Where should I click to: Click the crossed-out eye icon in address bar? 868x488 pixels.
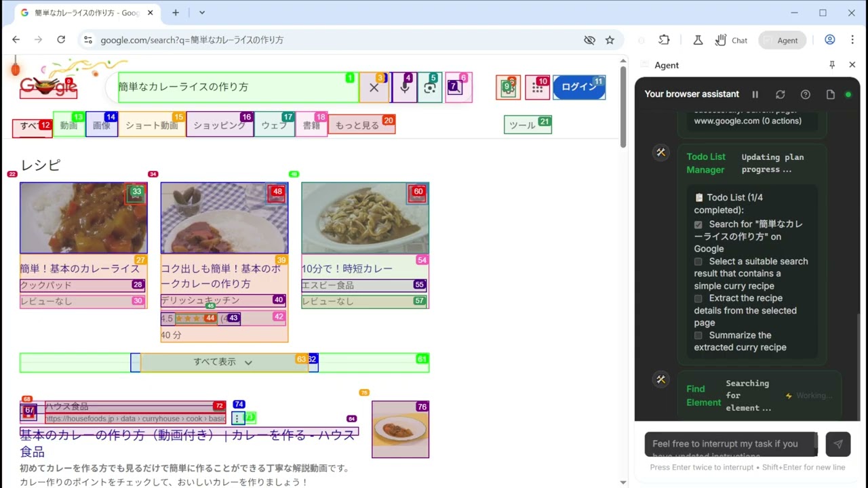[589, 40]
